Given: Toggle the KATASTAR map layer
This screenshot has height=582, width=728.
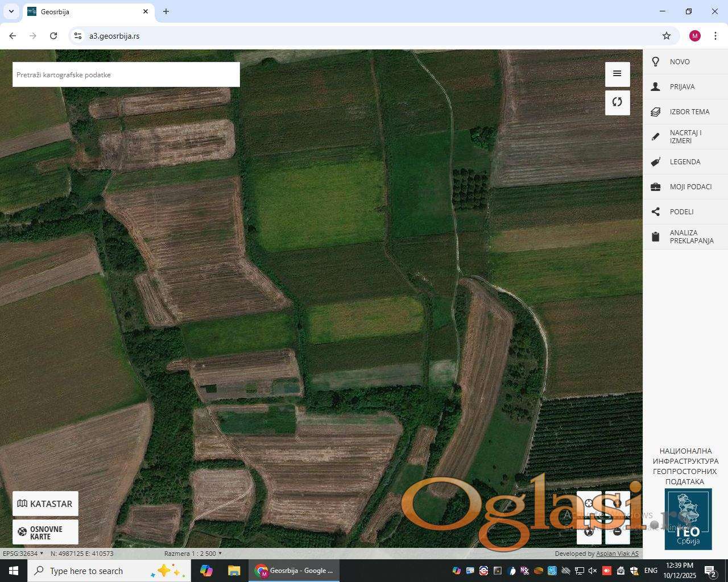Looking at the screenshot, I should pos(45,504).
